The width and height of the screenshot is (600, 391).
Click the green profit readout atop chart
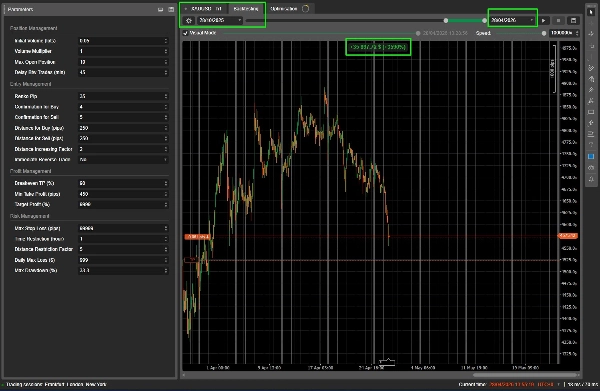tap(378, 47)
